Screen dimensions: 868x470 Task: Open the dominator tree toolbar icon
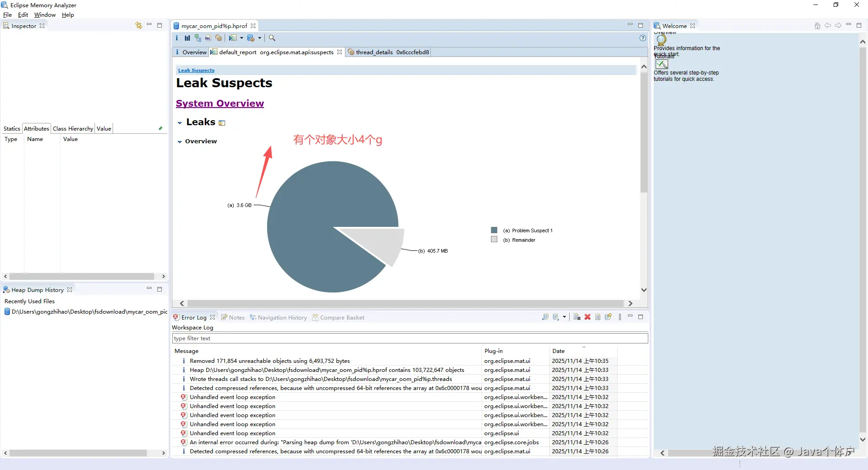pos(198,38)
